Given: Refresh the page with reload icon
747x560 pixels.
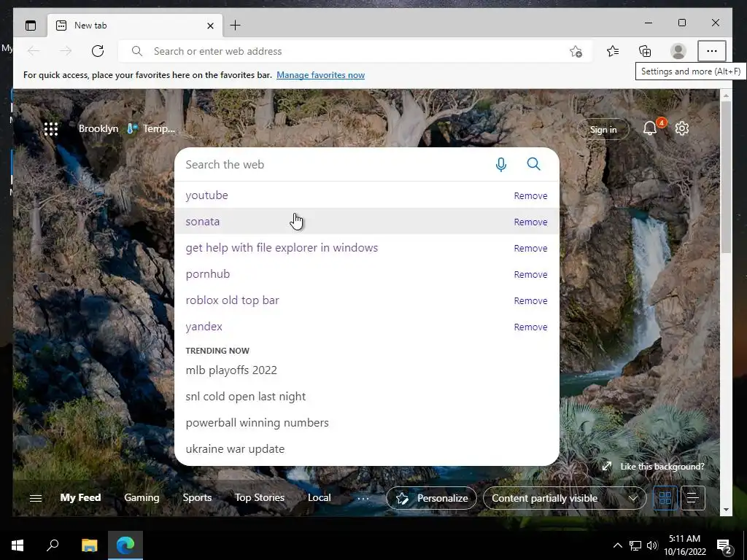Looking at the screenshot, I should pyautogui.click(x=98, y=51).
